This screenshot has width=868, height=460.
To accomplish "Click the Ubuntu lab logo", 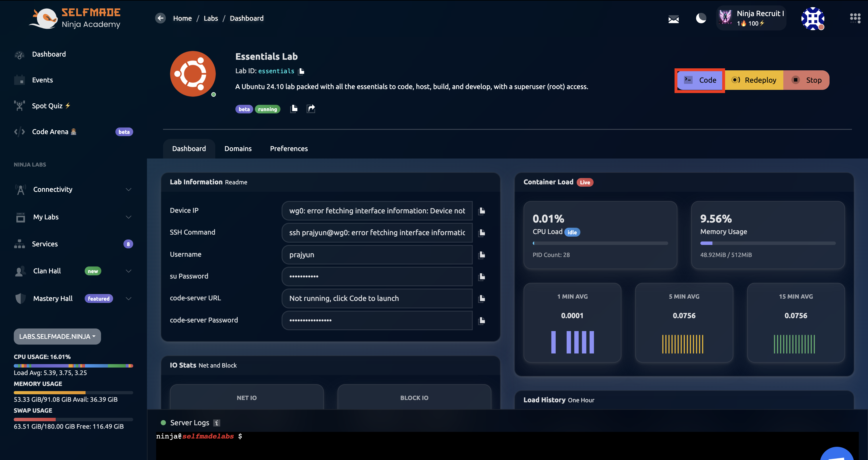I will click(193, 74).
